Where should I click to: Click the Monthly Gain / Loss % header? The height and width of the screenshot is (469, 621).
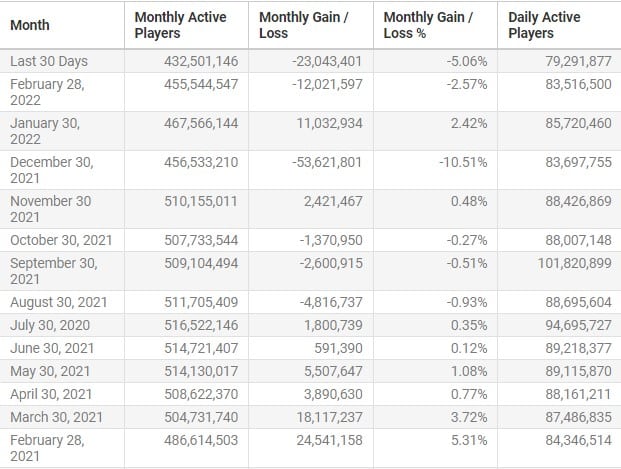coord(428,25)
